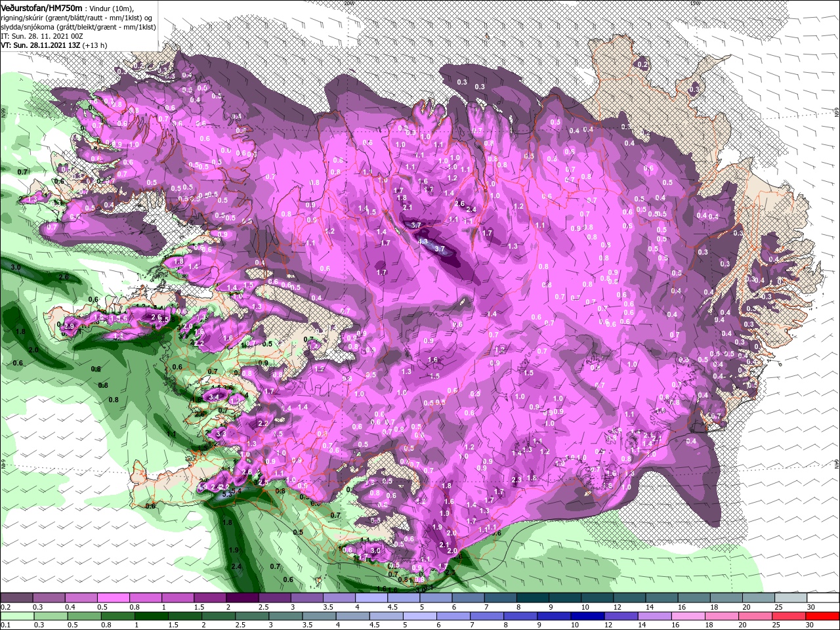Click the 'rigning/skúrir' legend description line
The image size is (840, 630).
[x=76, y=17]
